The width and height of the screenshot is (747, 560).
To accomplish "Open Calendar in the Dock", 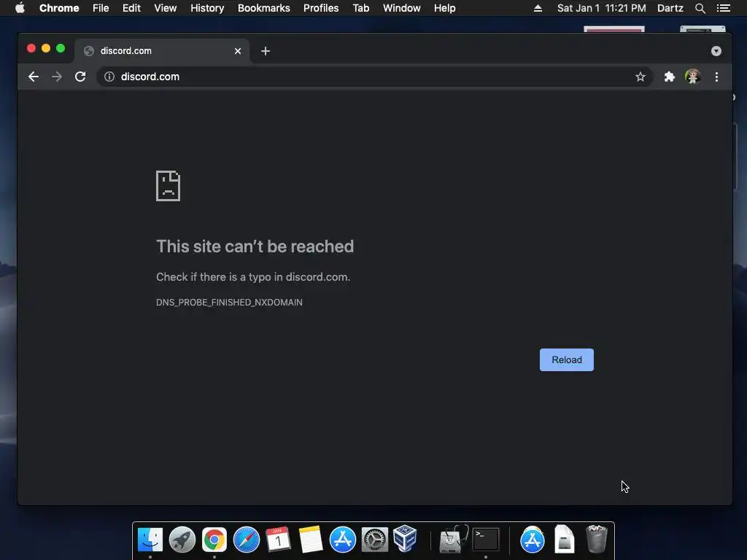I will click(278, 540).
